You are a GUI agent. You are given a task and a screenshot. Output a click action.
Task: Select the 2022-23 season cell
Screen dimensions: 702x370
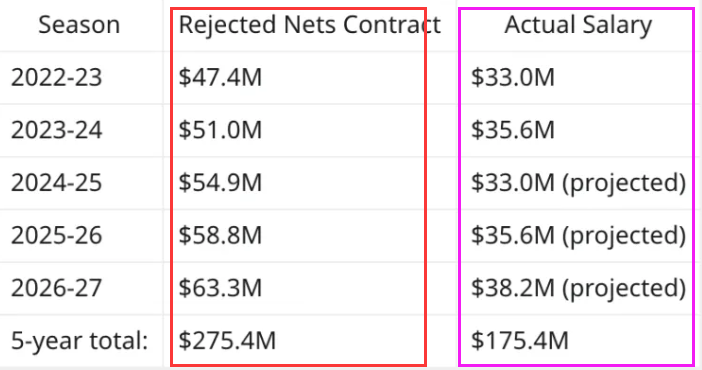[56, 77]
